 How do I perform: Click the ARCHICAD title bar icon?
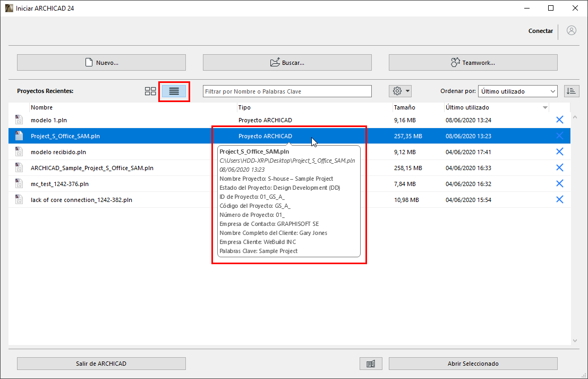[x=9, y=8]
